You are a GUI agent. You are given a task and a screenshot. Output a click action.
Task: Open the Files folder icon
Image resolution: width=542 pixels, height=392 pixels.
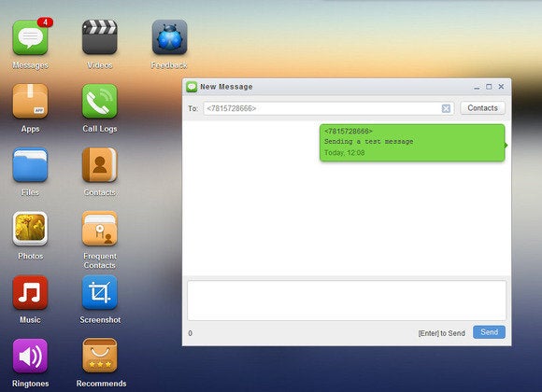coord(30,165)
